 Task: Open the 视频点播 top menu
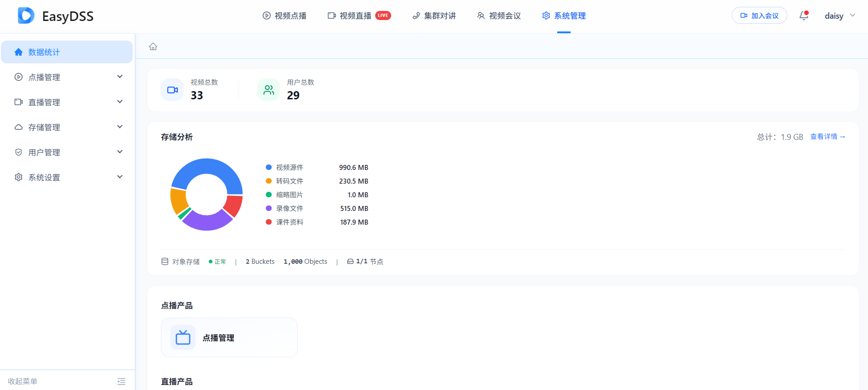click(284, 16)
